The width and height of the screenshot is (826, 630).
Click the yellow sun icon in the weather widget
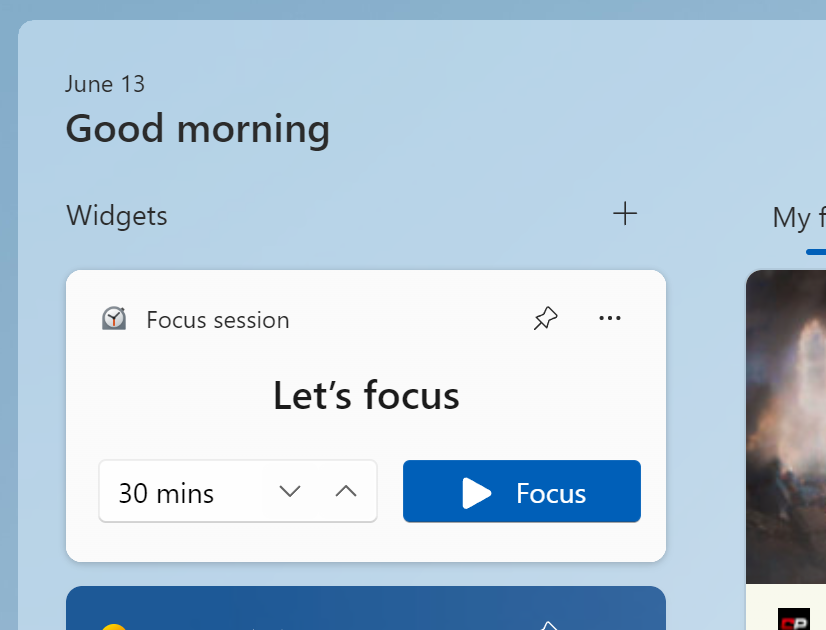pos(114,626)
